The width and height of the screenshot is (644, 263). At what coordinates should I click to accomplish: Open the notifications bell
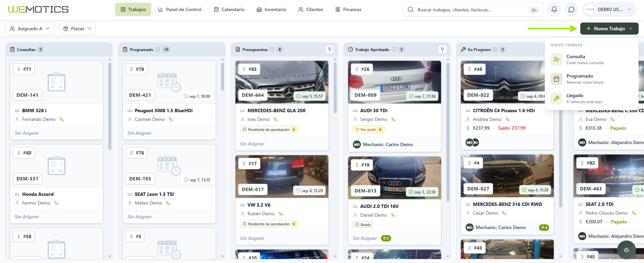click(x=554, y=9)
